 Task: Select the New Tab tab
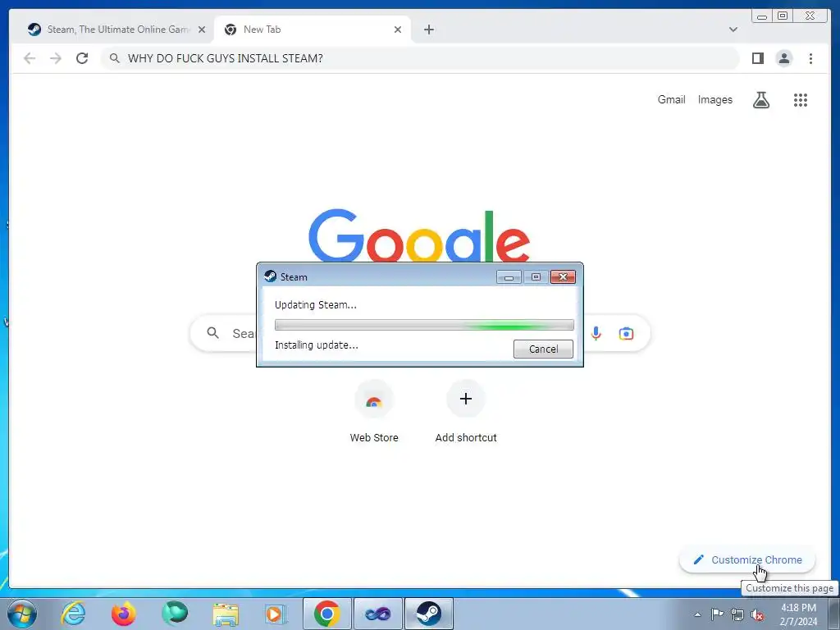(313, 30)
